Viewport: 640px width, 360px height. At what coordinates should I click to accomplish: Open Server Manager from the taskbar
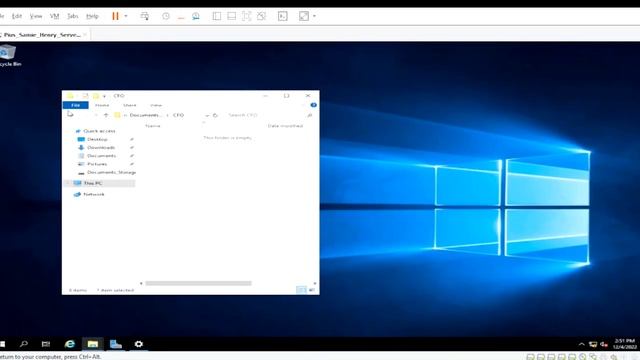(116, 344)
